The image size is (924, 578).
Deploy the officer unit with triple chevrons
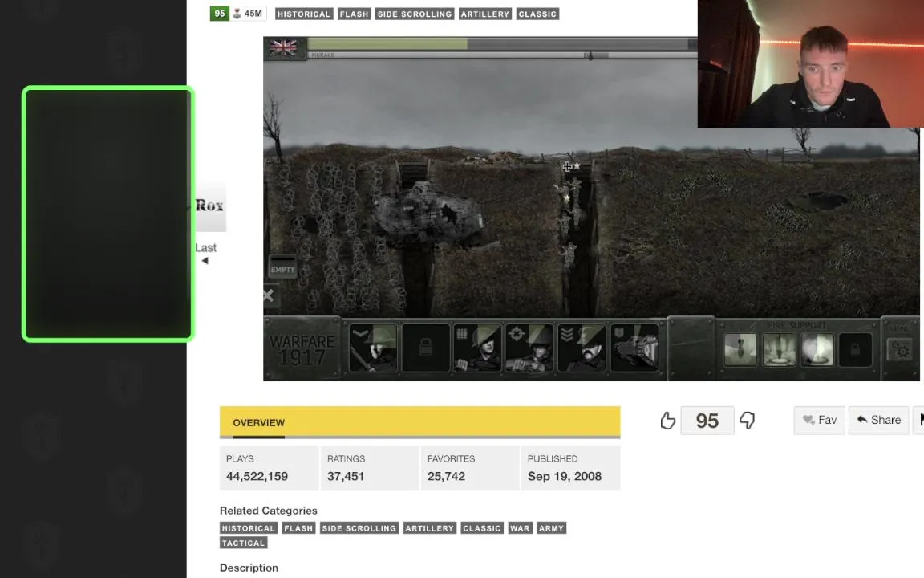coord(582,348)
